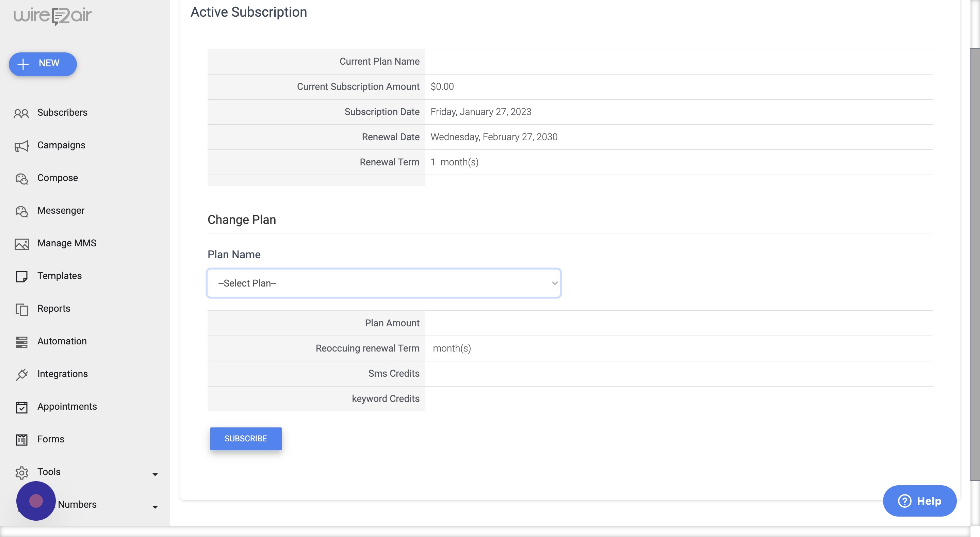Click the $0.00 subscription amount
The width and height of the screenshot is (980, 537).
tap(442, 87)
